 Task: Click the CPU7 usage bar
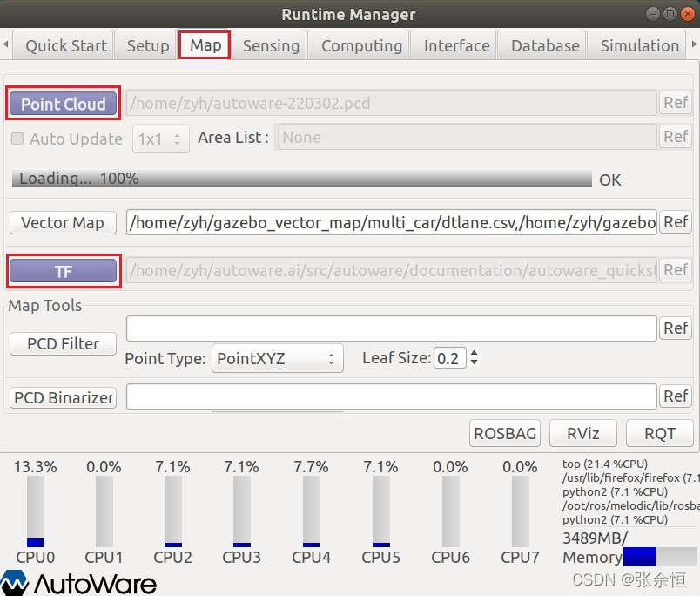coord(520,511)
